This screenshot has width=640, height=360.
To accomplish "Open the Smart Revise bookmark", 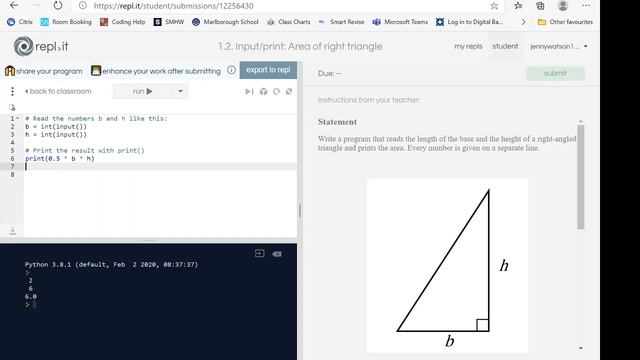I will [x=341, y=22].
